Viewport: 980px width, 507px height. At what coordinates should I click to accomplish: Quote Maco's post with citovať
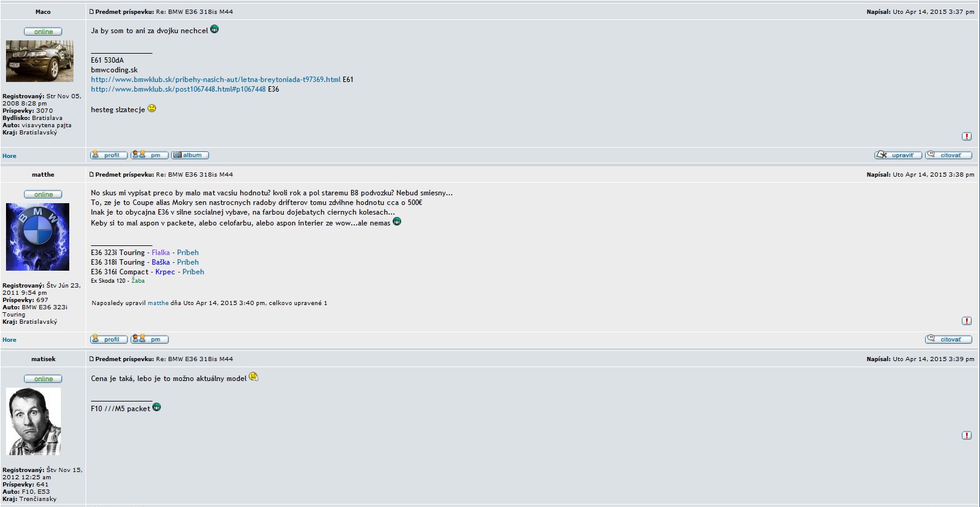pos(949,155)
